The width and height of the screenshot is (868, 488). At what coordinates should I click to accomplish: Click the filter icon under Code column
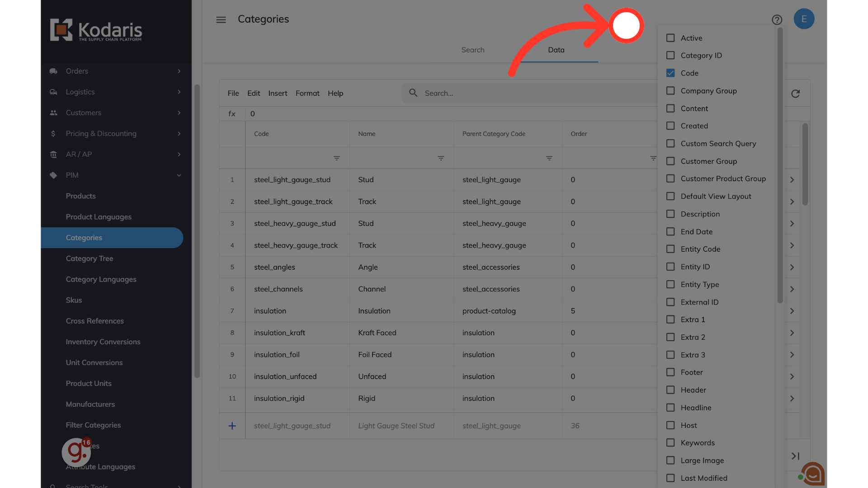[336, 158]
